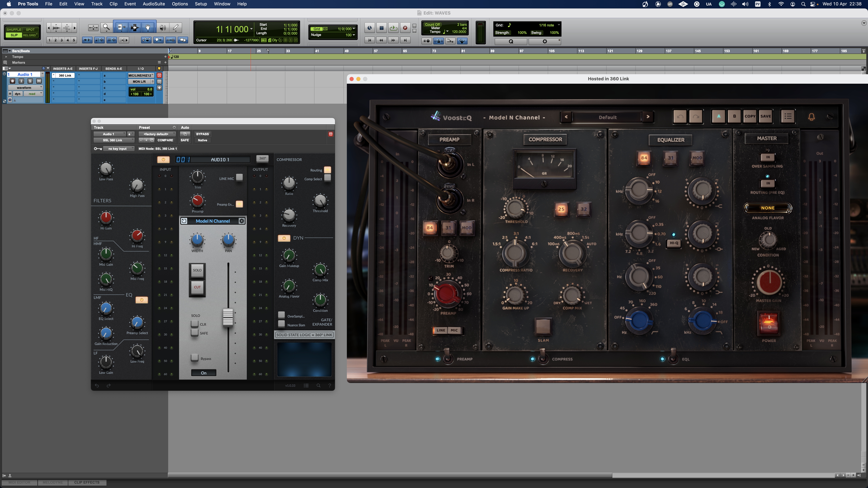Click the SLAM button in VoosteQ compressor
The image size is (868, 488).
(x=543, y=326)
